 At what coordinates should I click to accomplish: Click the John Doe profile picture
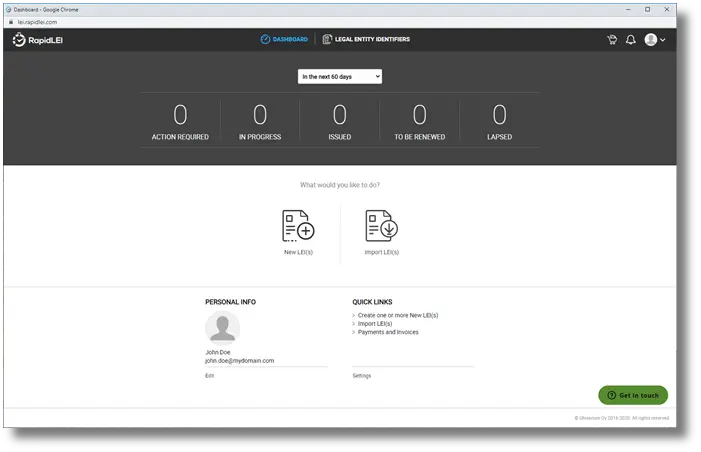(223, 328)
